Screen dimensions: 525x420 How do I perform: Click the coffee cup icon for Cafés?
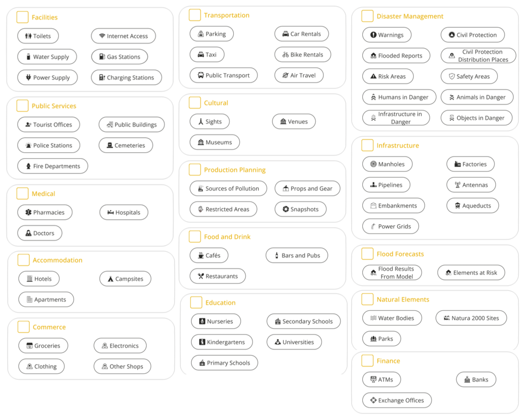[201, 255]
